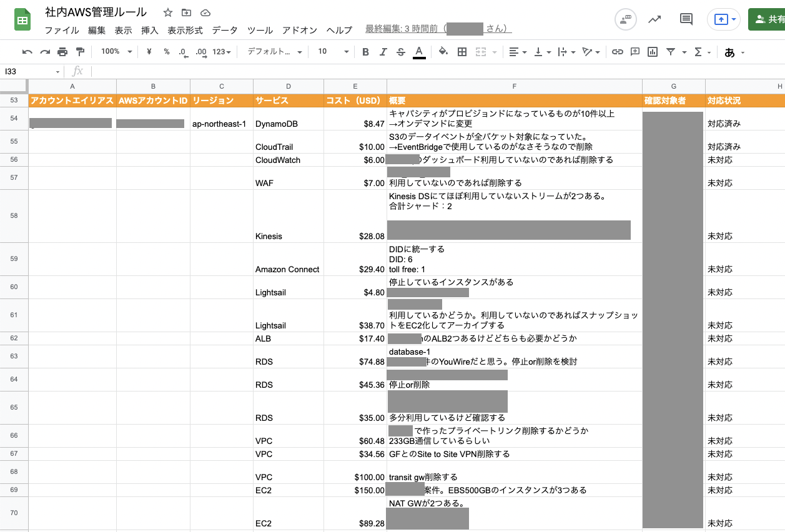The width and height of the screenshot is (785, 532).
Task: Click cell reading transit gw削除する
Action: (514, 472)
